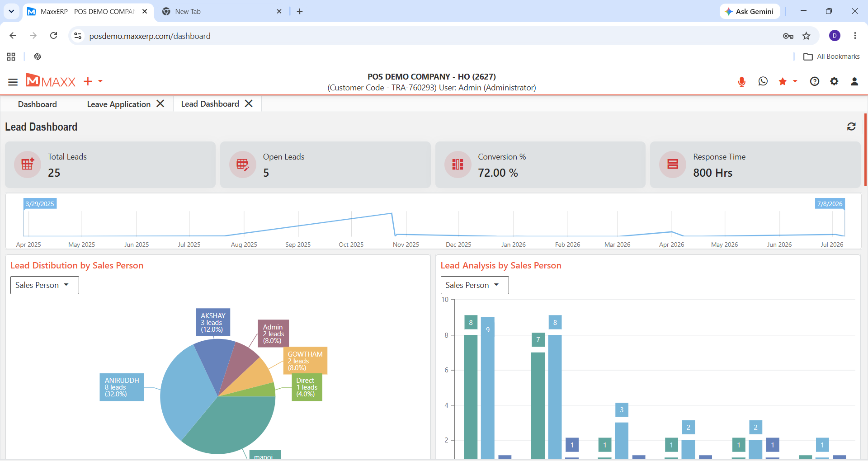Expand the quick-add dropdown arrow
This screenshot has height=461, width=868.
(x=100, y=81)
